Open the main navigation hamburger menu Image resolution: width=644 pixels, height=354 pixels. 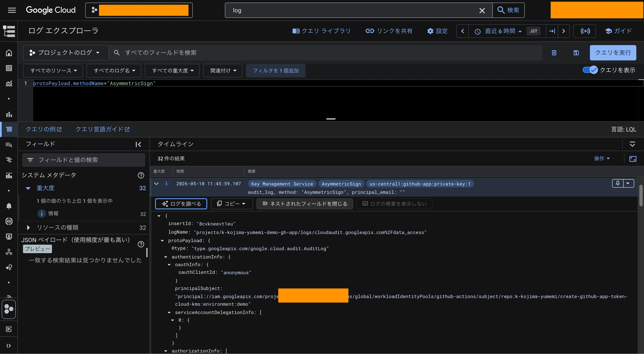click(12, 10)
